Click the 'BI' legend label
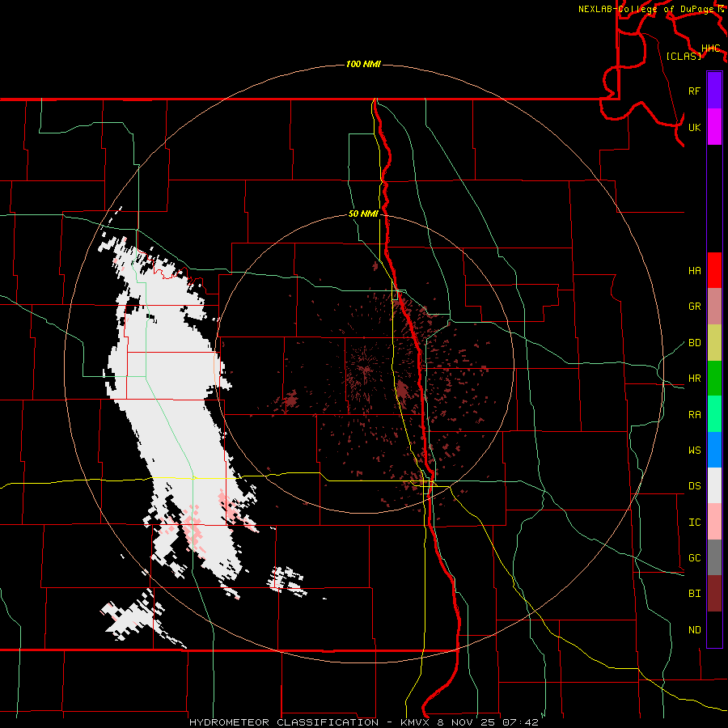The image size is (728, 728). click(x=695, y=594)
